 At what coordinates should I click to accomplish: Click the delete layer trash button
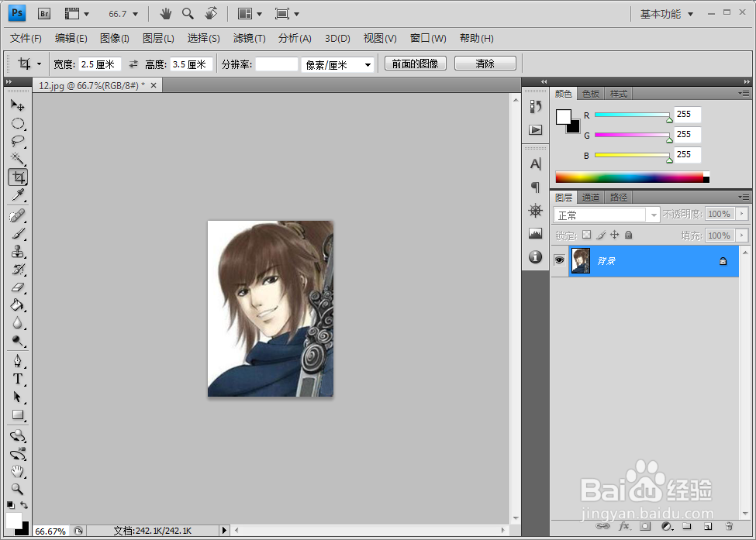(x=729, y=526)
